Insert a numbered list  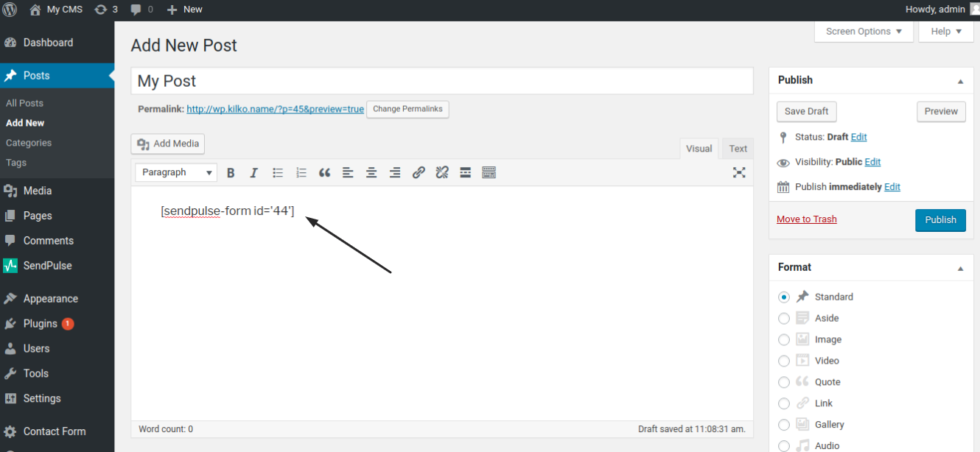pos(301,172)
